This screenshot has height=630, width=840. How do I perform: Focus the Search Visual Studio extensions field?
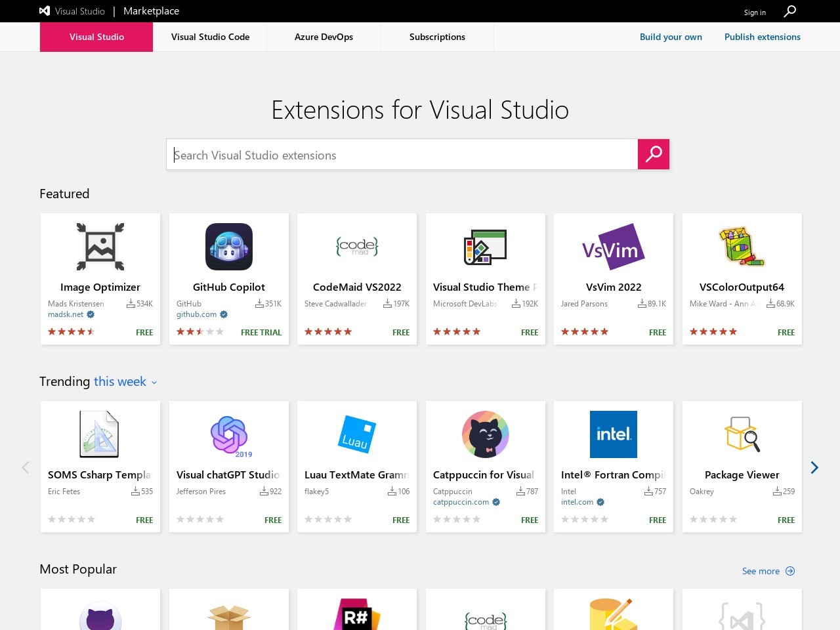(x=402, y=154)
